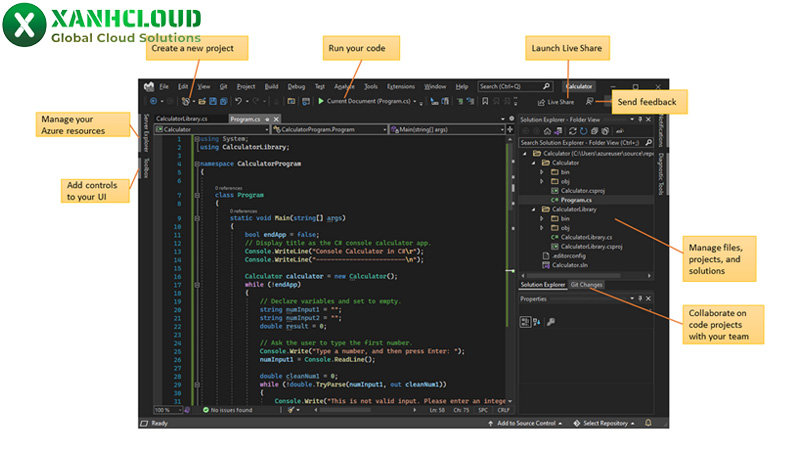Viewport: 800px width, 451px height.
Task: Open the Toolbox side tab
Action: pos(146,168)
